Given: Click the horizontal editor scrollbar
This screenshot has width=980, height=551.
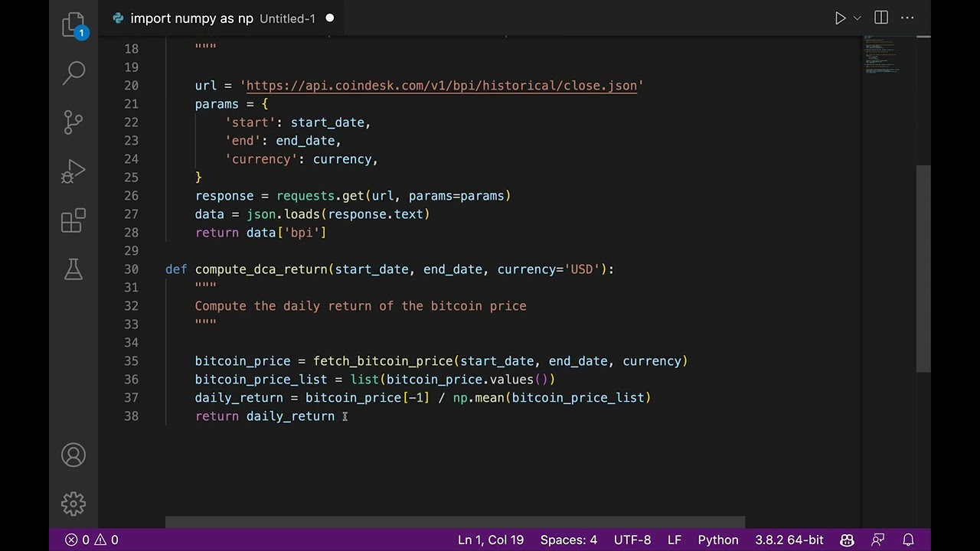Looking at the screenshot, I should [455, 523].
